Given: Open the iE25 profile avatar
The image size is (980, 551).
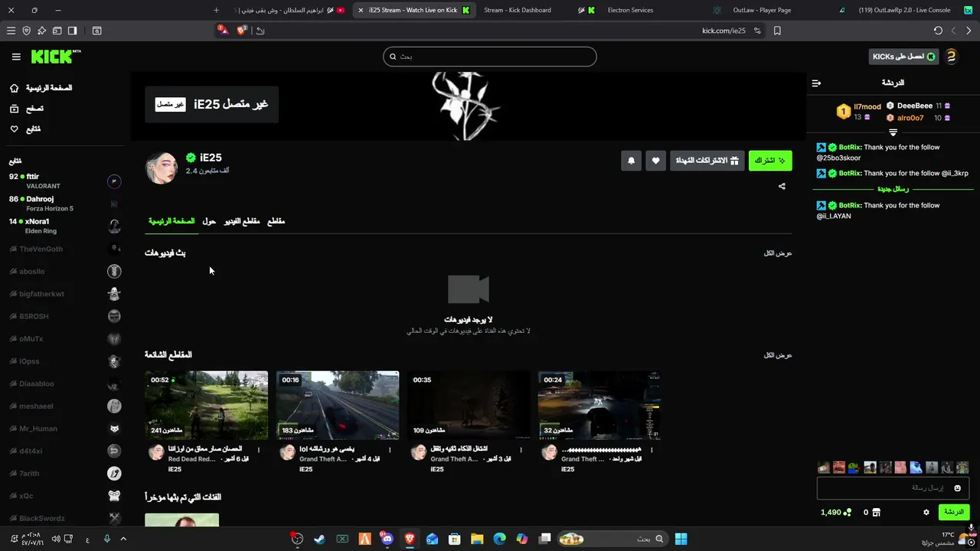Looking at the screenshot, I should 162,168.
